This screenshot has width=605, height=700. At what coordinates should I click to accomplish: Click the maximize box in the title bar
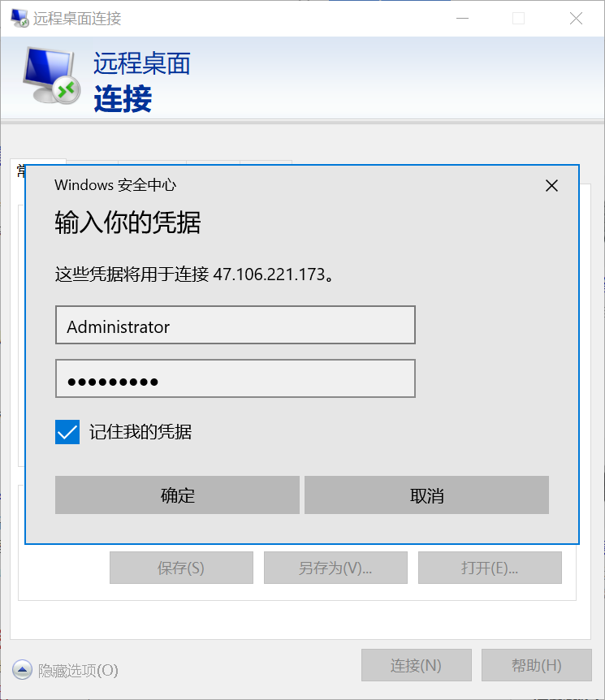518,19
